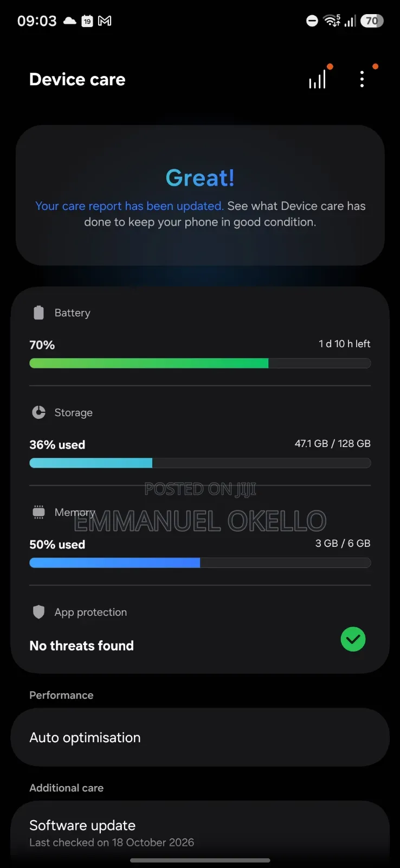Open the 36% used storage details
This screenshot has width=400, height=868.
pyautogui.click(x=57, y=445)
